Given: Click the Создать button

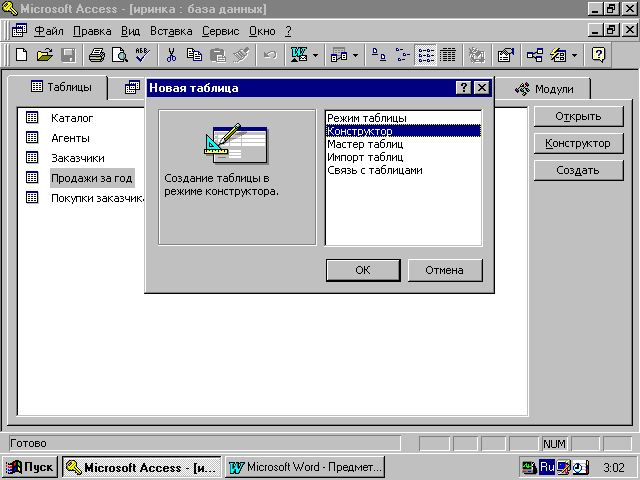Looking at the screenshot, I should coord(578,170).
